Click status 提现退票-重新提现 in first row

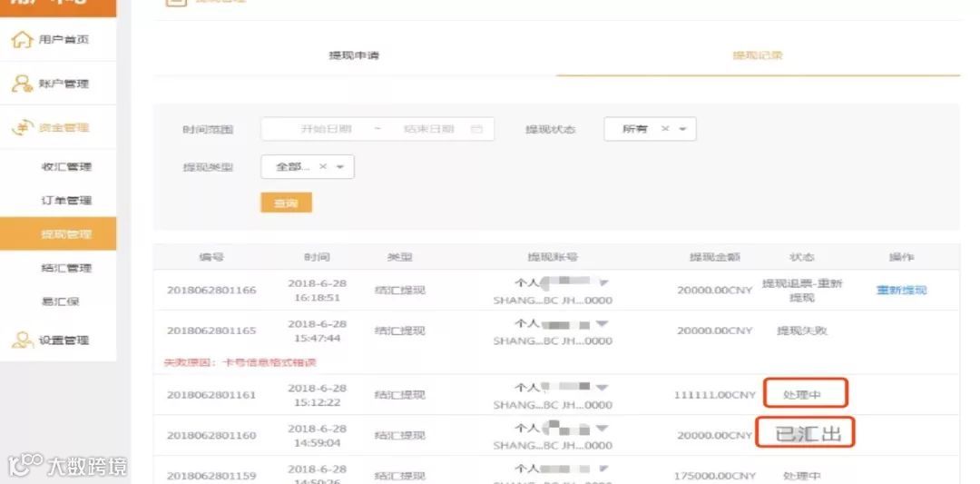(x=802, y=291)
